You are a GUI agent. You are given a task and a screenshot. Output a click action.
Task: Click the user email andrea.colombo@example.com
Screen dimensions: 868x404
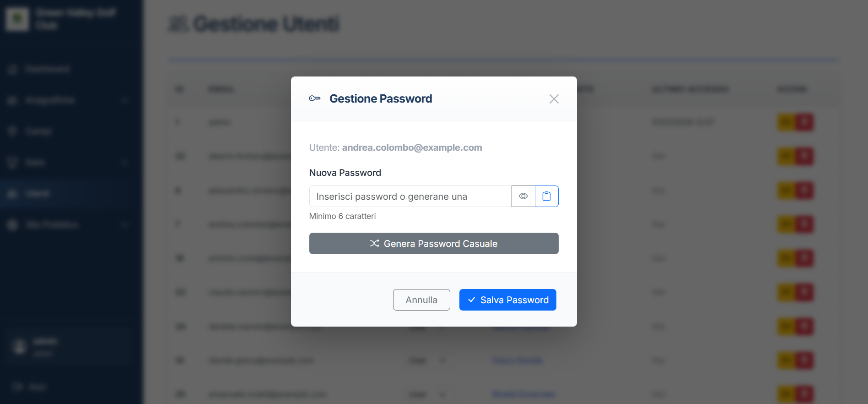click(412, 147)
